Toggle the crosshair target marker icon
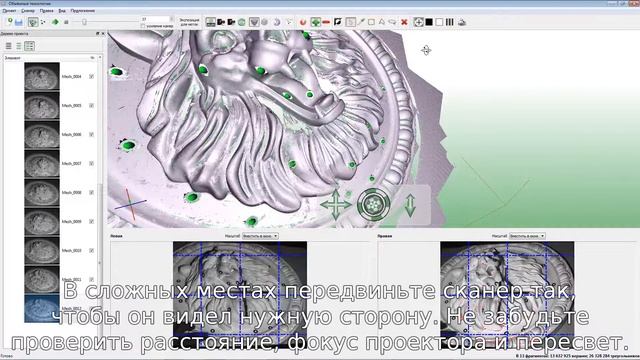The width and height of the screenshot is (640, 360). [418, 22]
